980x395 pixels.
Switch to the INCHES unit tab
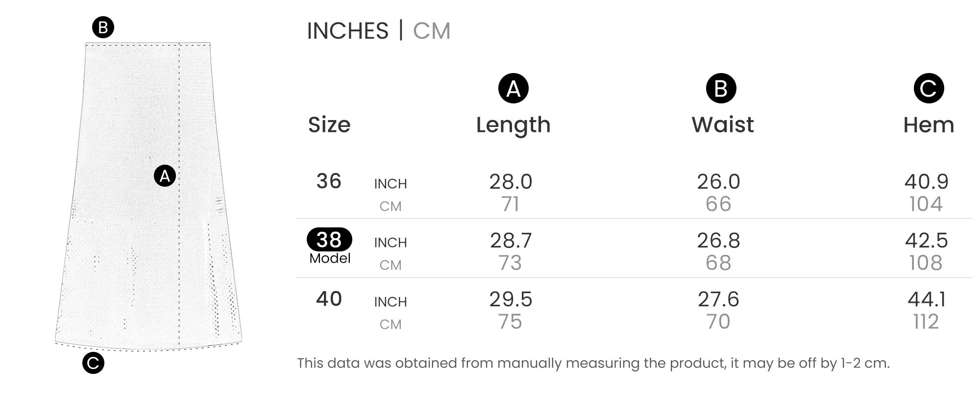pyautogui.click(x=347, y=31)
